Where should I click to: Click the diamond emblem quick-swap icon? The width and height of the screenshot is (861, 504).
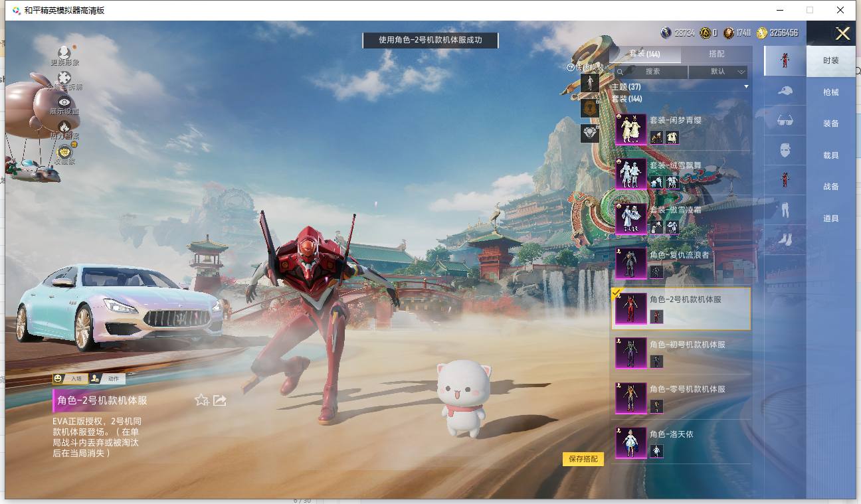pos(590,133)
